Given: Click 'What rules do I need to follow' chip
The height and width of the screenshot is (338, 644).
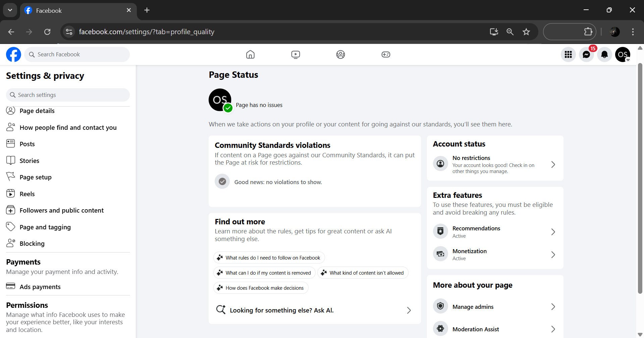Looking at the screenshot, I should (269, 258).
